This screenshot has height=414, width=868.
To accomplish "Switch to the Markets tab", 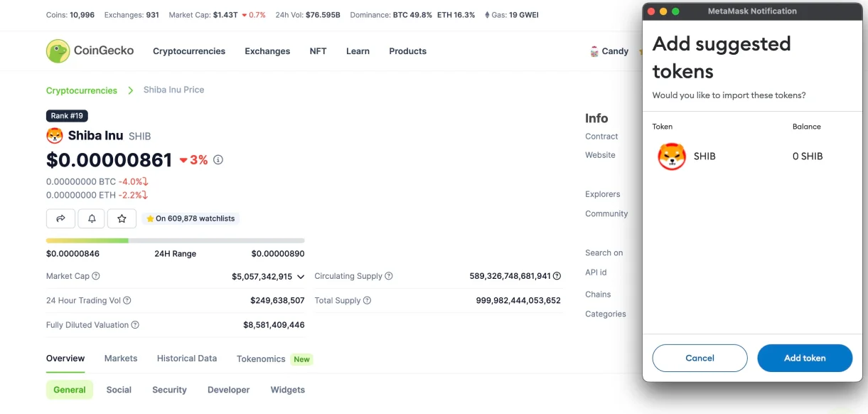I will (x=121, y=359).
